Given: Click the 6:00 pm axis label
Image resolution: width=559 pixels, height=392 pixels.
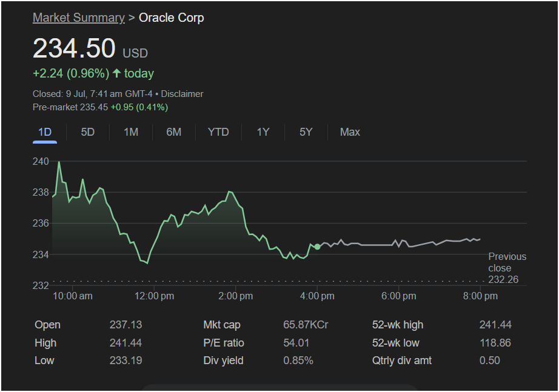Looking at the screenshot, I should (x=398, y=296).
